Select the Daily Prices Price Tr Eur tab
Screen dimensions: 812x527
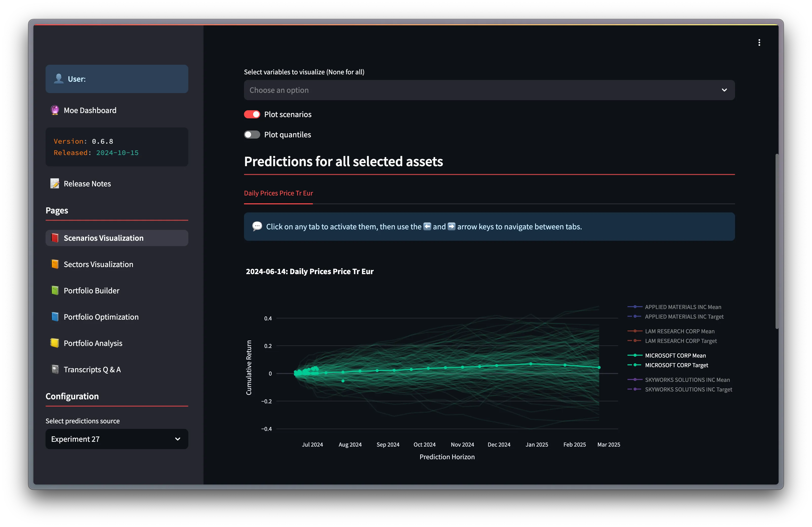[278, 193]
